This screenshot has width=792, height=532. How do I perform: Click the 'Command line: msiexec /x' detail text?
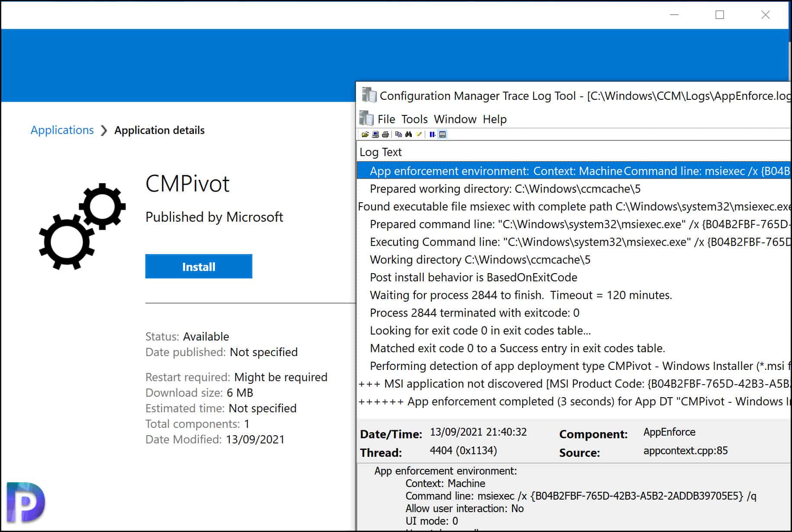coord(581,496)
